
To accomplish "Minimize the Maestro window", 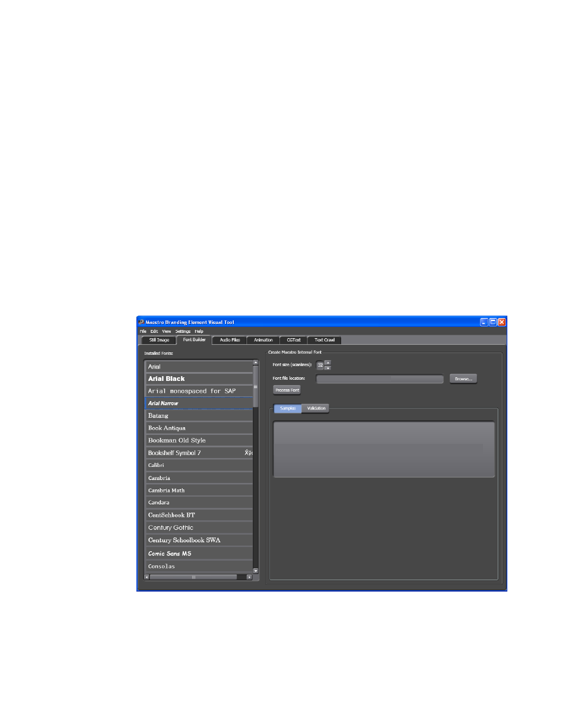I will (x=484, y=322).
